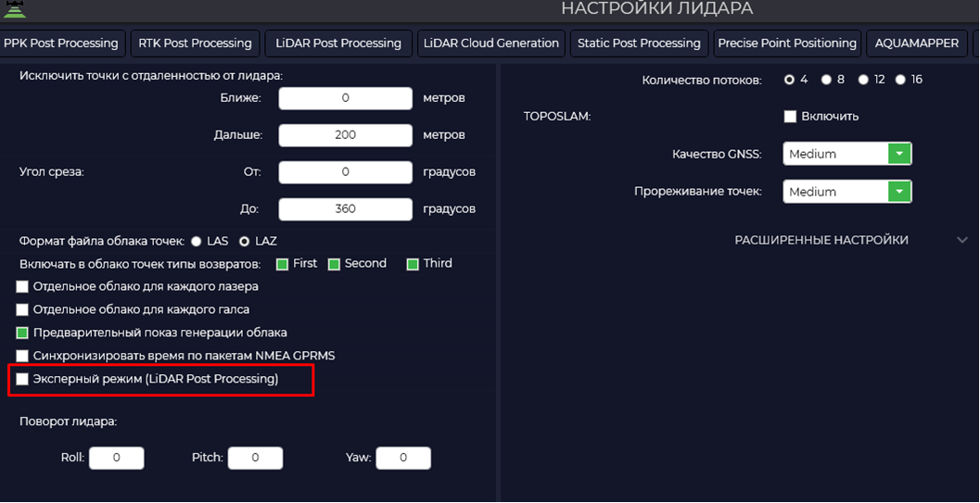The height and width of the screenshot is (503, 980).
Task: Disable 'Предварительный показ генерации облака'
Action: coord(22,333)
